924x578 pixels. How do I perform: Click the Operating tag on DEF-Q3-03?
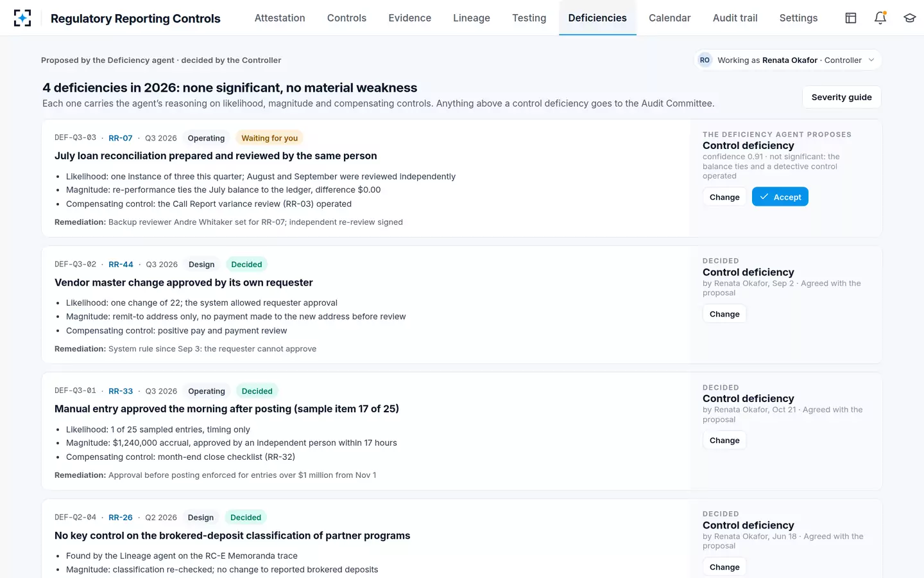click(x=206, y=138)
